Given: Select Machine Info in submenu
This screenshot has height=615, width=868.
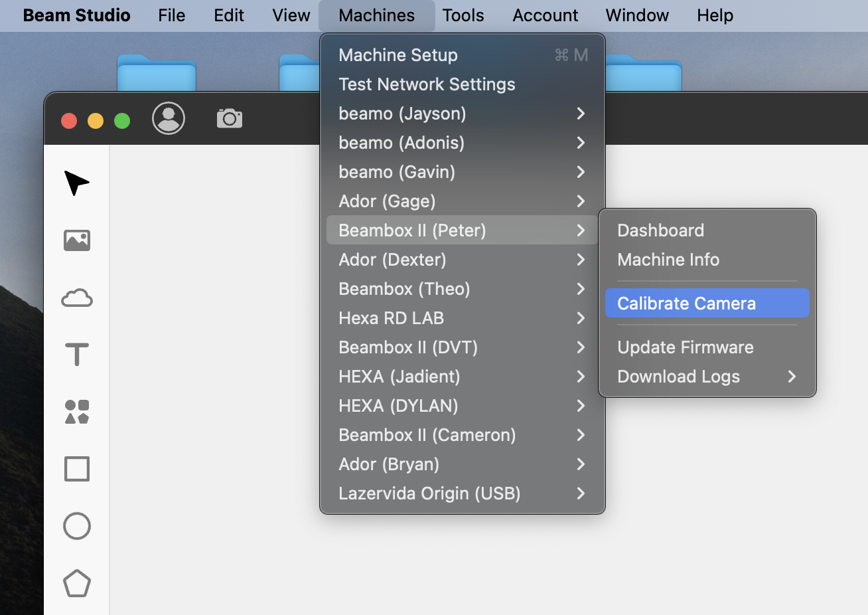Looking at the screenshot, I should pos(707,260).
